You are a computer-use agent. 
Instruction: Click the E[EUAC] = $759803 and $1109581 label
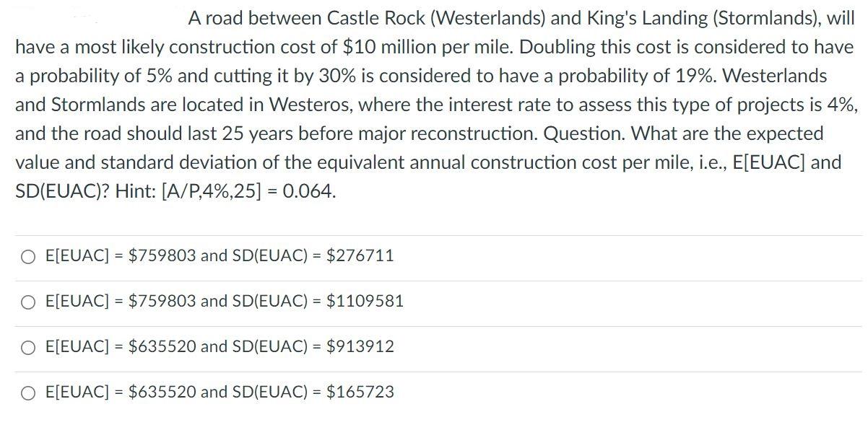click(x=224, y=301)
